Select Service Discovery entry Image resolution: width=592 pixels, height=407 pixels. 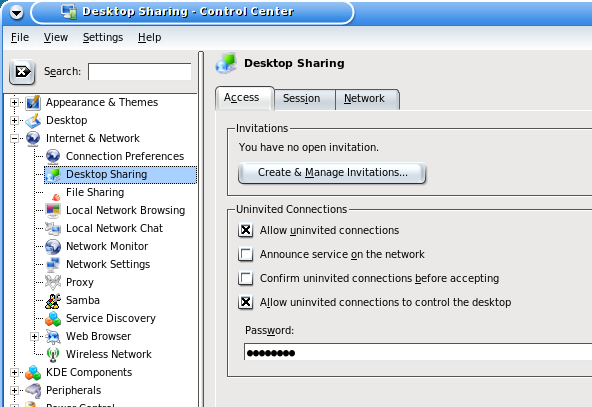pos(111,318)
